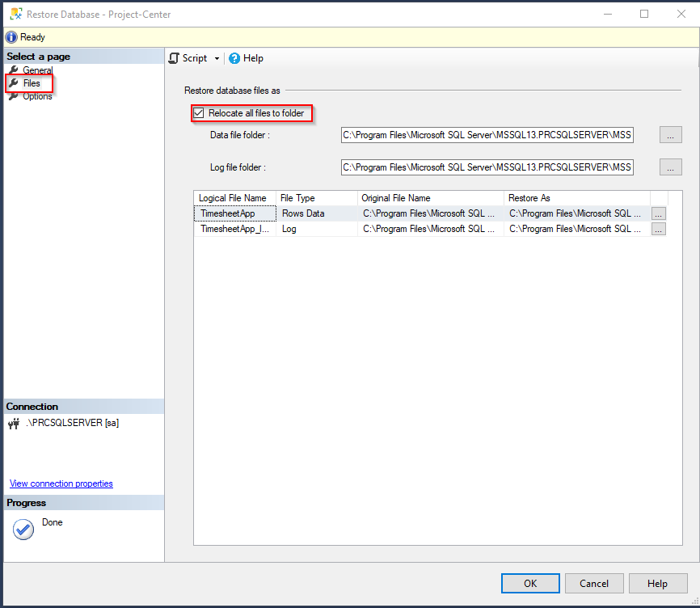Click the Done progress checkmark icon
This screenshot has width=700, height=608.
[x=23, y=530]
